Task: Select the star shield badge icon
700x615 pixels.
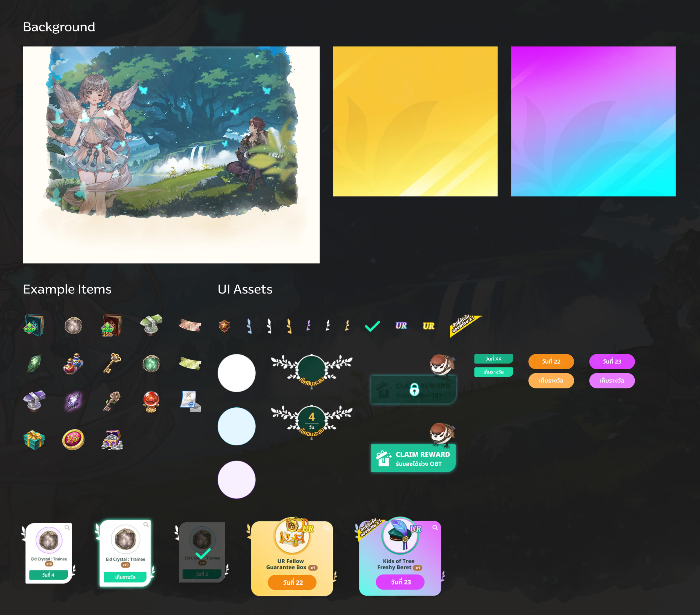Action: [224, 326]
